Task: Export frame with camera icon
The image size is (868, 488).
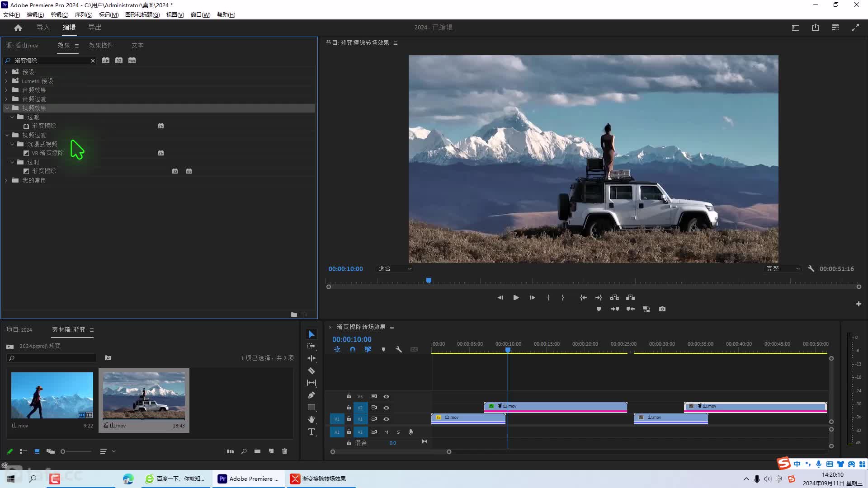Action: click(x=662, y=309)
